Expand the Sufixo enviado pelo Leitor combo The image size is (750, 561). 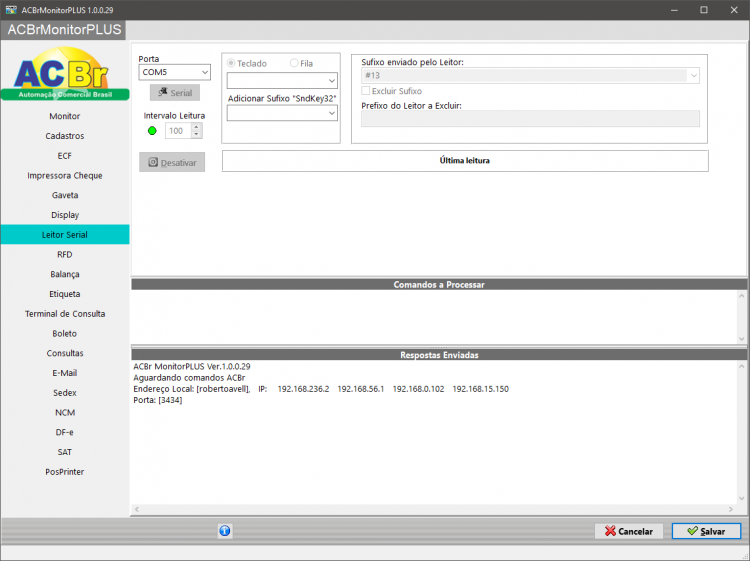click(x=694, y=75)
